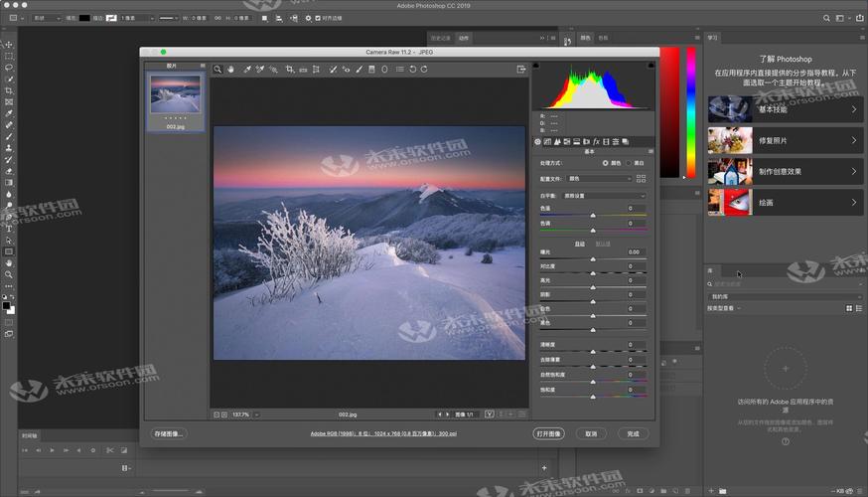Viewport: 868px width, 497px height.
Task: Switch to Detail panel tab
Action: pos(557,142)
